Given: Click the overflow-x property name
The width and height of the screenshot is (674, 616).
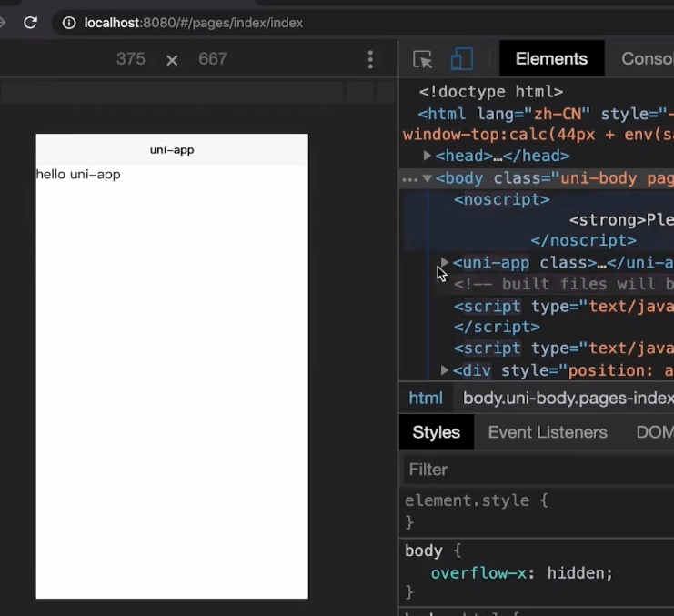Looking at the screenshot, I should tap(478, 573).
